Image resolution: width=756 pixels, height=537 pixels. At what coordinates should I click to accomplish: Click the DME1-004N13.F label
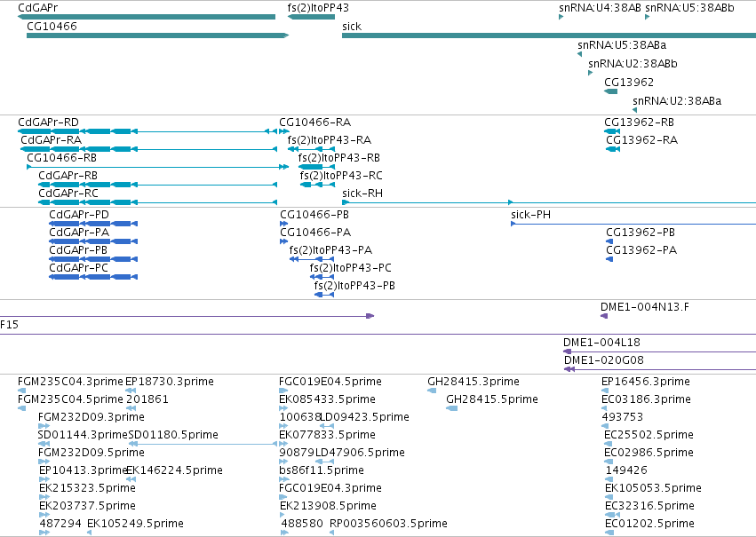click(x=645, y=307)
